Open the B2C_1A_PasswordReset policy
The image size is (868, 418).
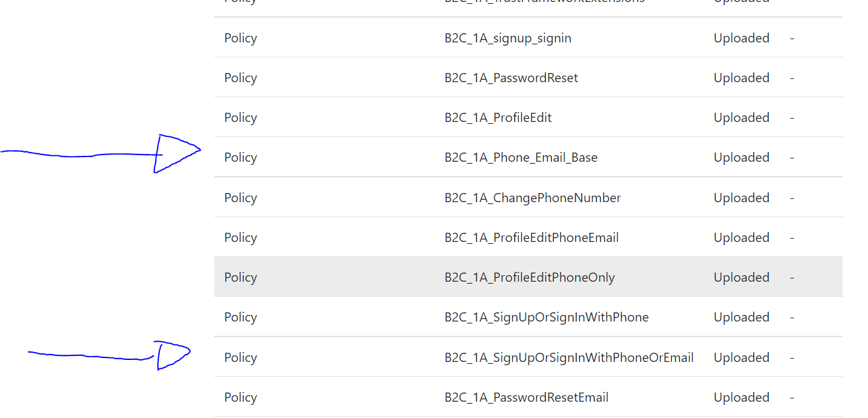pos(512,78)
